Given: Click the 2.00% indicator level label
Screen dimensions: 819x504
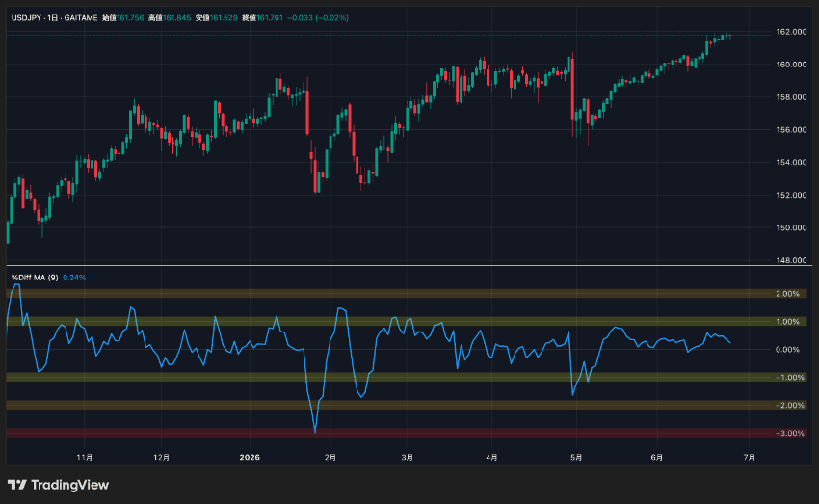Looking at the screenshot, I should 787,294.
